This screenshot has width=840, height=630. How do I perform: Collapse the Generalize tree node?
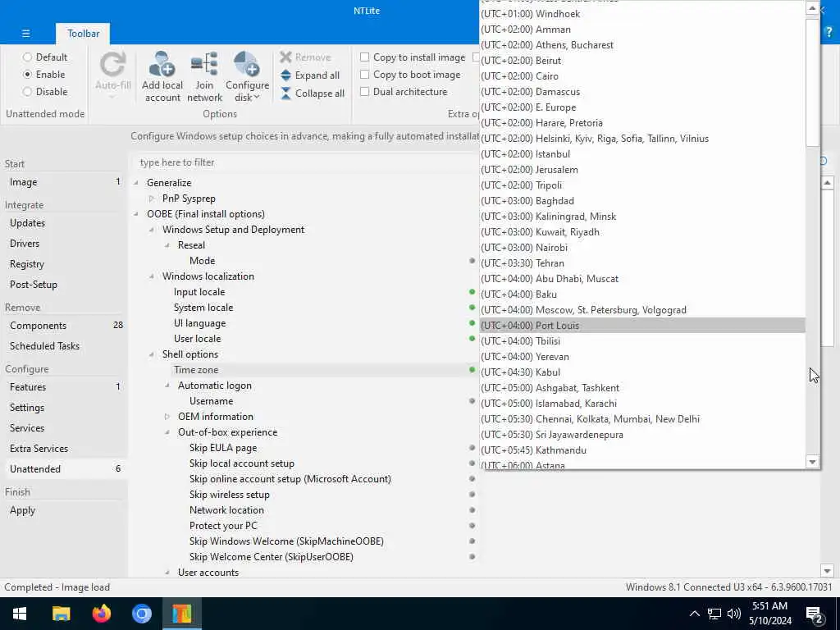[x=136, y=183]
